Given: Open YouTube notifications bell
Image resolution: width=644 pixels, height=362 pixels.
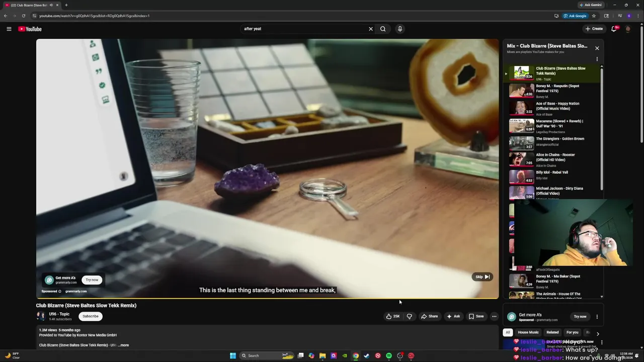Looking at the screenshot, I should [614, 29].
